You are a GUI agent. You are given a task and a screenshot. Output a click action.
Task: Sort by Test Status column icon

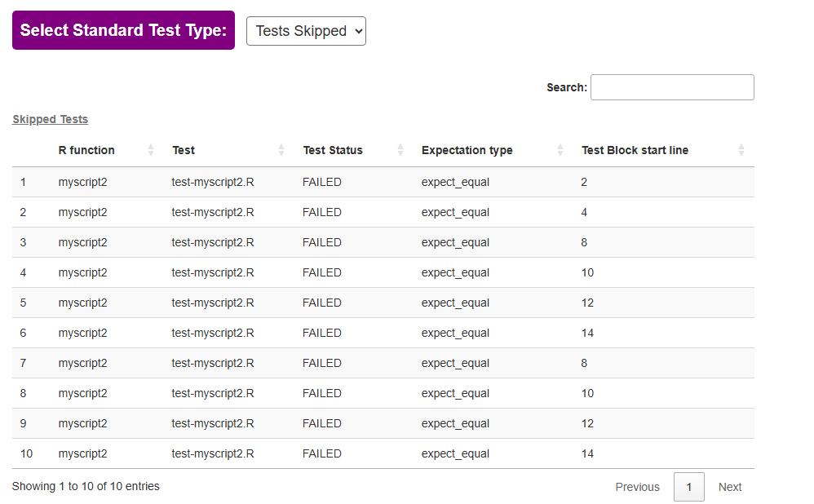click(400, 150)
